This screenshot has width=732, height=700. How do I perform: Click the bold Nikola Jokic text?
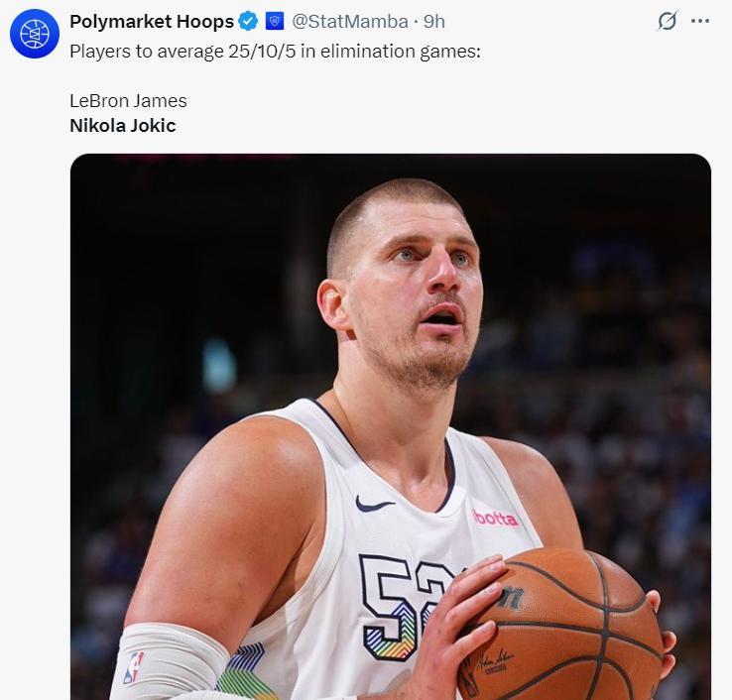click(123, 126)
